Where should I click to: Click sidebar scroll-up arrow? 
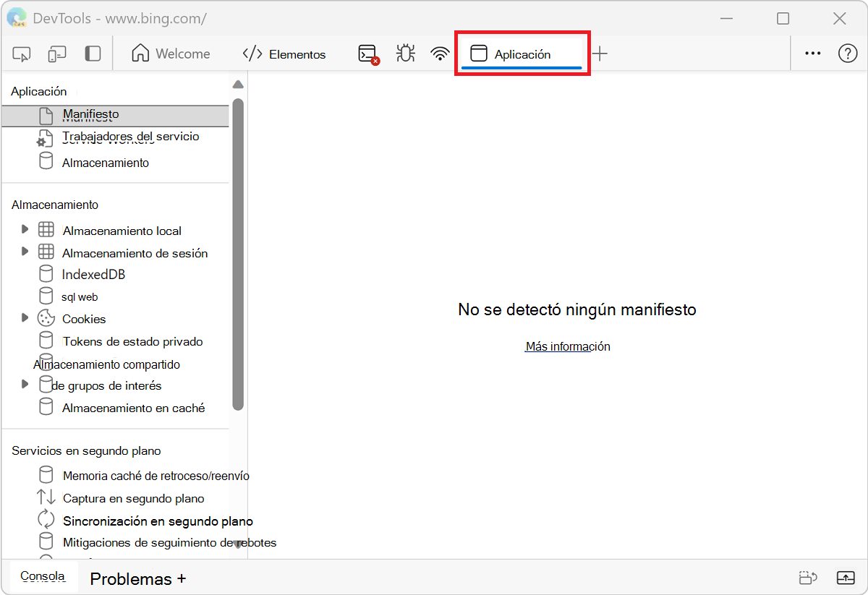click(238, 85)
